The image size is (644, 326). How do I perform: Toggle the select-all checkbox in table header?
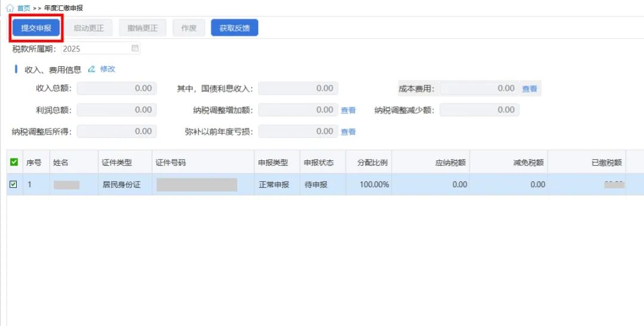(x=14, y=162)
